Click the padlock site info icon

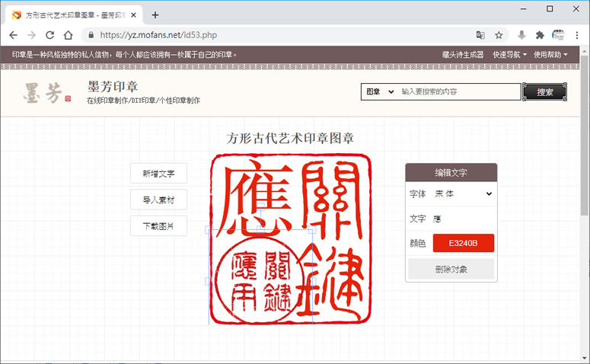coord(91,35)
